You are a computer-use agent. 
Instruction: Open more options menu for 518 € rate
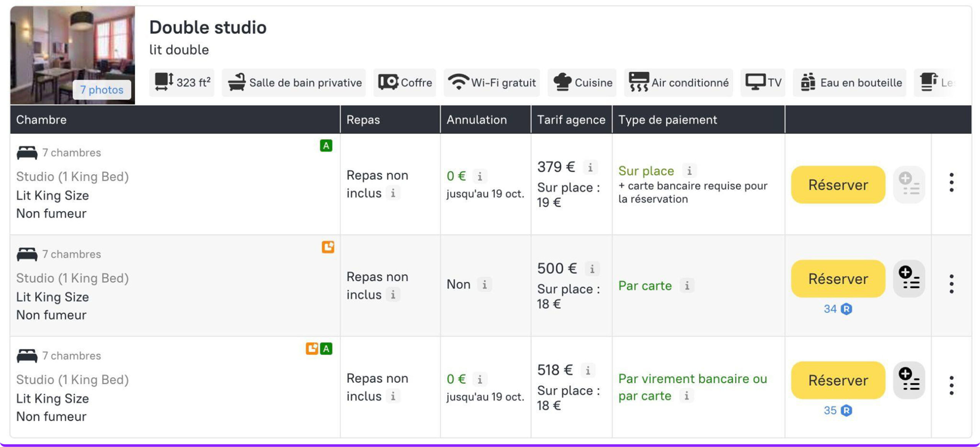pos(951,386)
